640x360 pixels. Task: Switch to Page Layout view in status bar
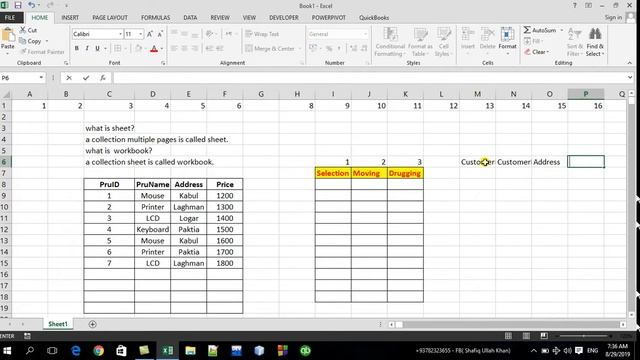(526, 336)
